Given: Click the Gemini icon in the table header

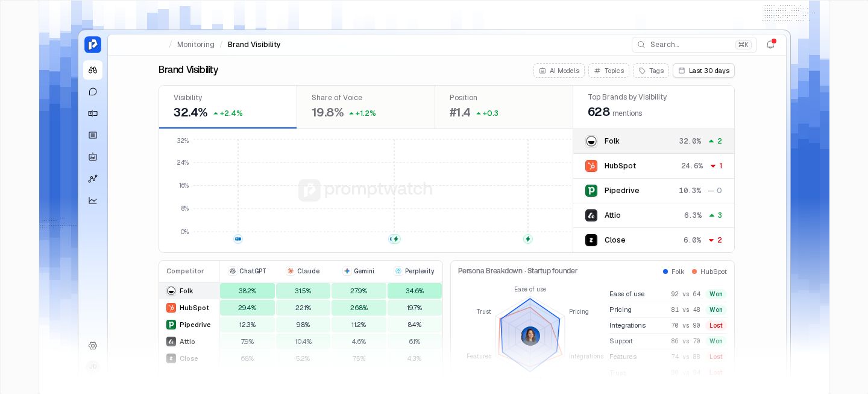Looking at the screenshot, I should 347,272.
